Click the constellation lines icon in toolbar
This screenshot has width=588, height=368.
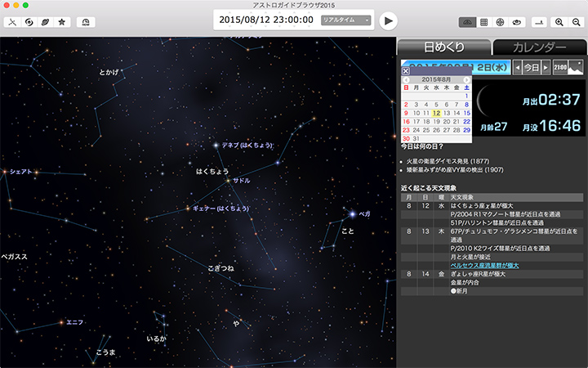(12, 21)
